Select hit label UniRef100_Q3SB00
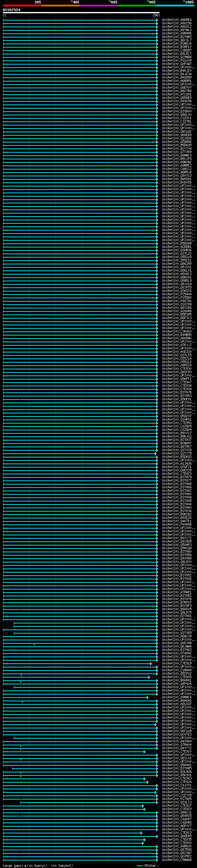This screenshot has height=868, width=197. (177, 111)
